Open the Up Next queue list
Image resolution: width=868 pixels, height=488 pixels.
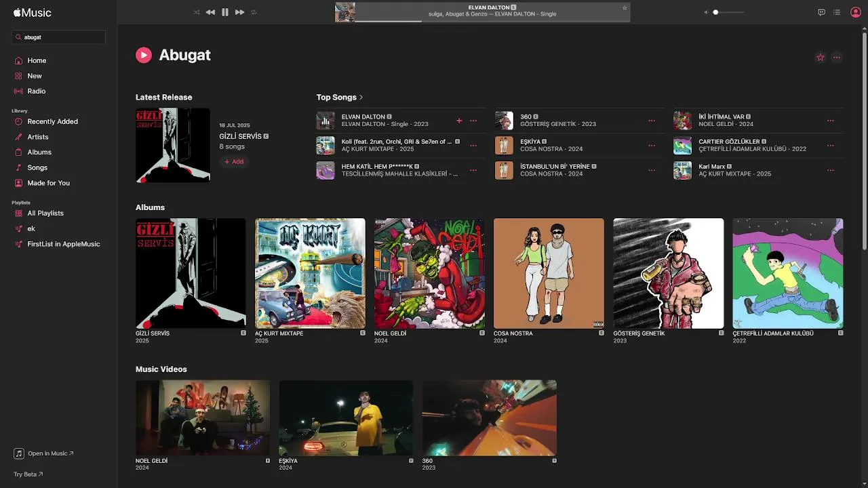(837, 12)
